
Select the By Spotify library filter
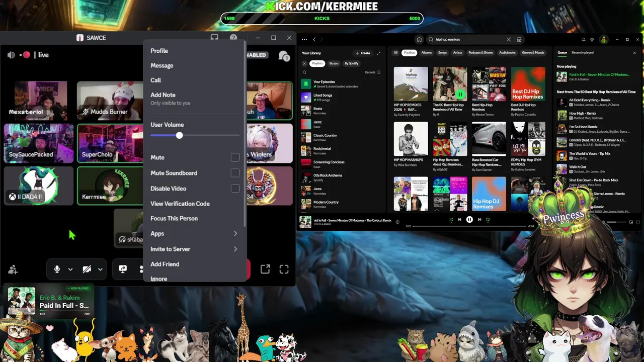pyautogui.click(x=352, y=63)
